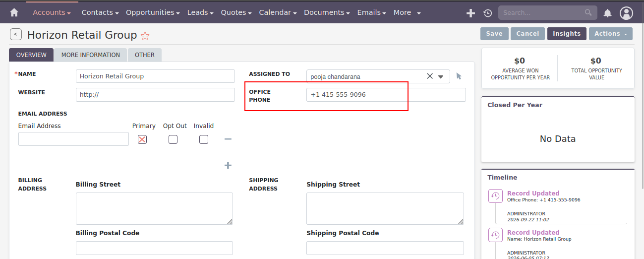Open notifications bell icon

point(607,13)
